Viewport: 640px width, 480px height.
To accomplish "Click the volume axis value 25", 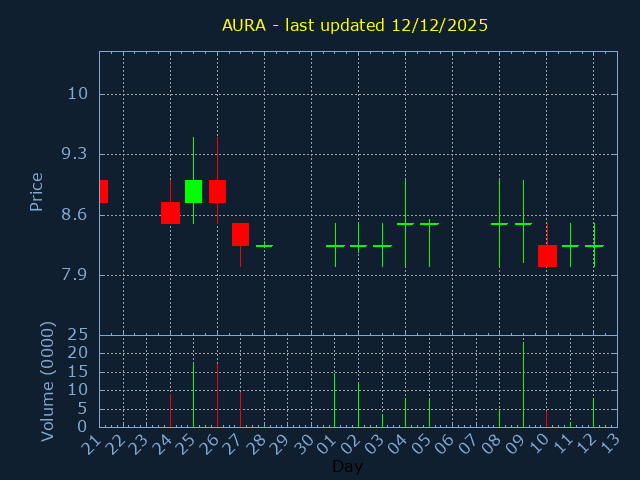I will (x=78, y=335).
